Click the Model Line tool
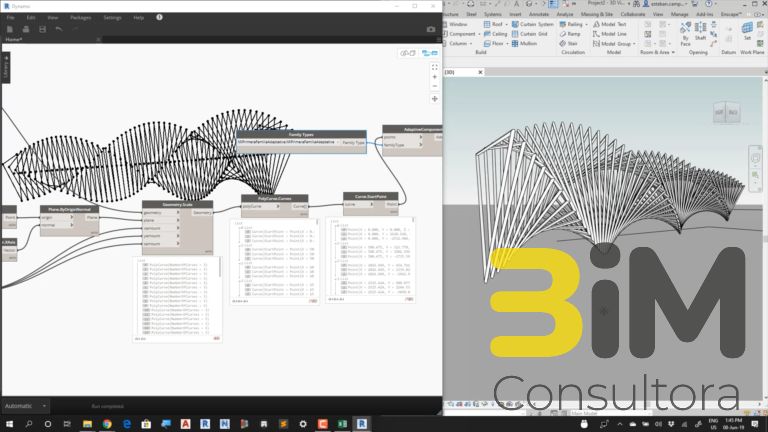This screenshot has height=432, width=768. tap(610, 34)
